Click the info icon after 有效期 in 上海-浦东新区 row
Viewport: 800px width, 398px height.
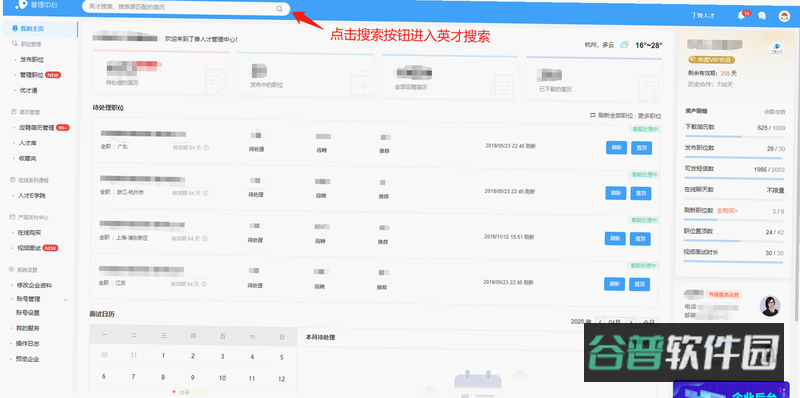coord(205,239)
